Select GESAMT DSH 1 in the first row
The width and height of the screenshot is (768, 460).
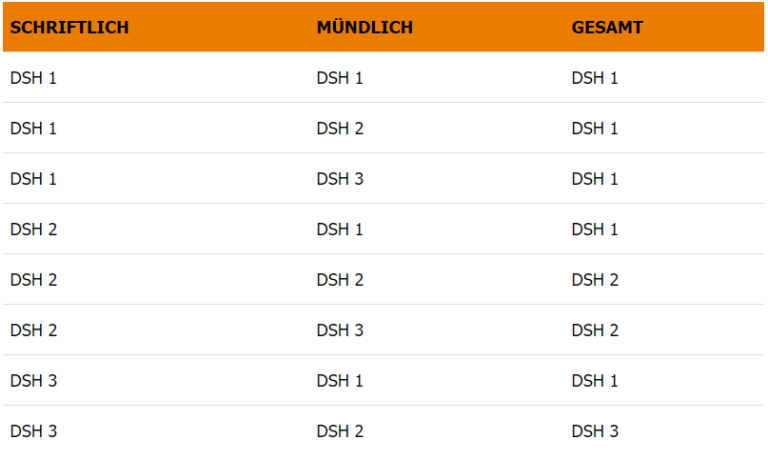pos(595,78)
